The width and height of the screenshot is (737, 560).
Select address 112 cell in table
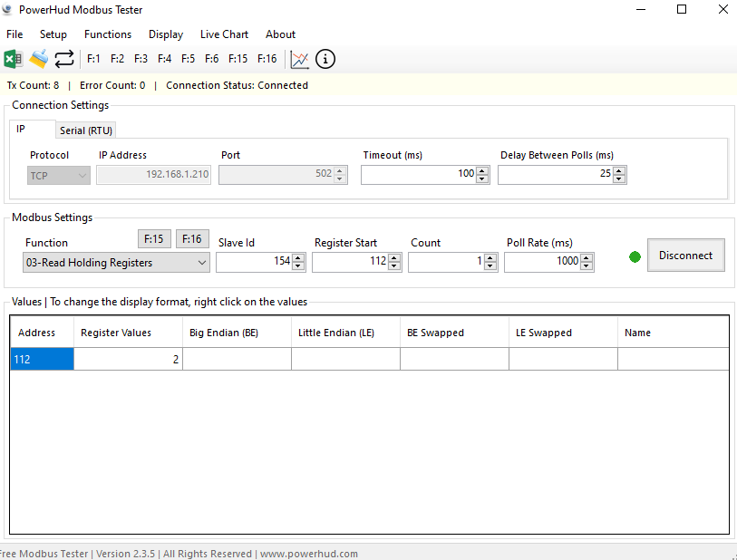click(42, 360)
